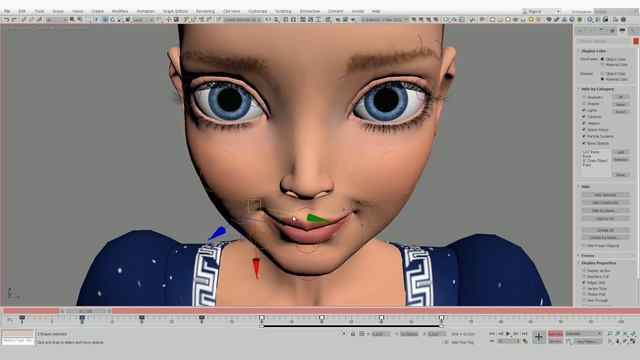Click the Undo arrow icon
The width and height of the screenshot is (640, 360).
click(7, 19)
